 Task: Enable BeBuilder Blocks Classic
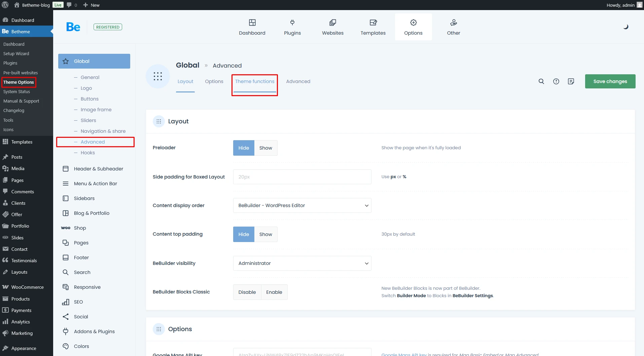pos(274,292)
